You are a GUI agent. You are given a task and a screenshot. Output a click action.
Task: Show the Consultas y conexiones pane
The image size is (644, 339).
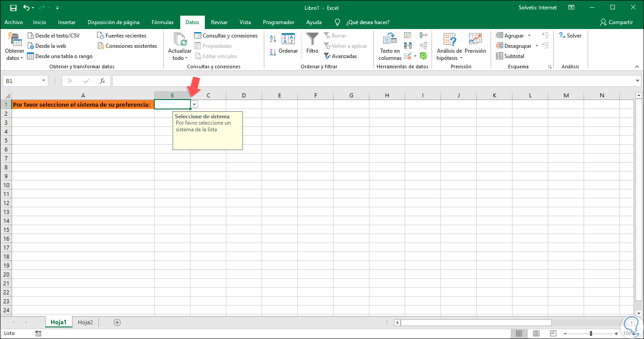tap(226, 36)
